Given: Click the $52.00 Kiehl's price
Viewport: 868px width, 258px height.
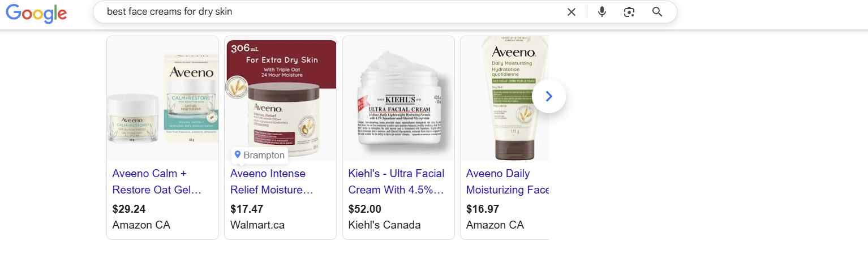Looking at the screenshot, I should (x=365, y=209).
